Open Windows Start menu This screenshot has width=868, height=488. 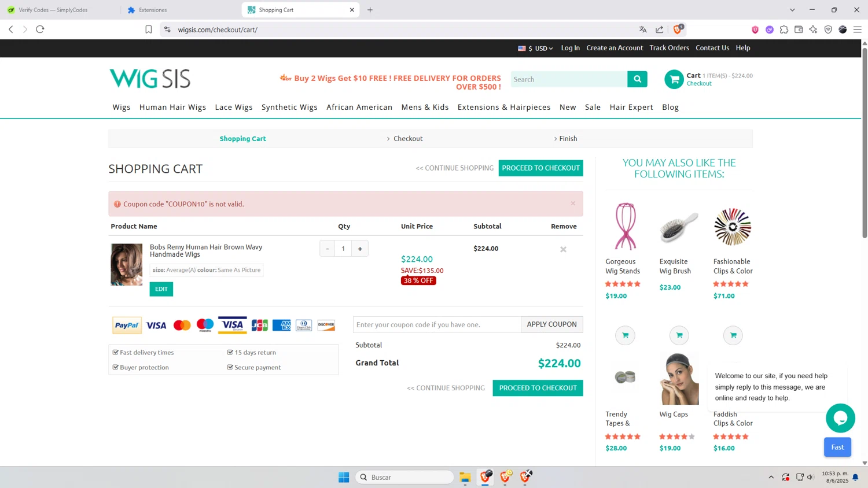click(344, 477)
